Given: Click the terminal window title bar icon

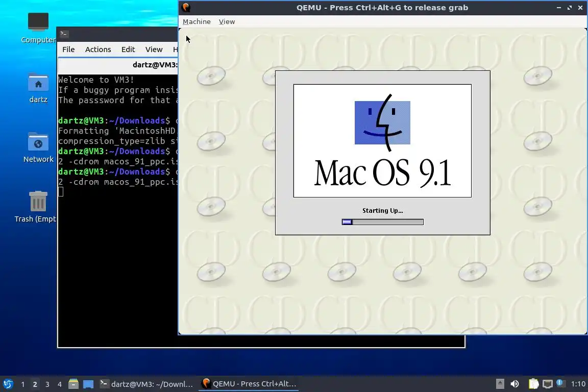Looking at the screenshot, I should (64, 34).
